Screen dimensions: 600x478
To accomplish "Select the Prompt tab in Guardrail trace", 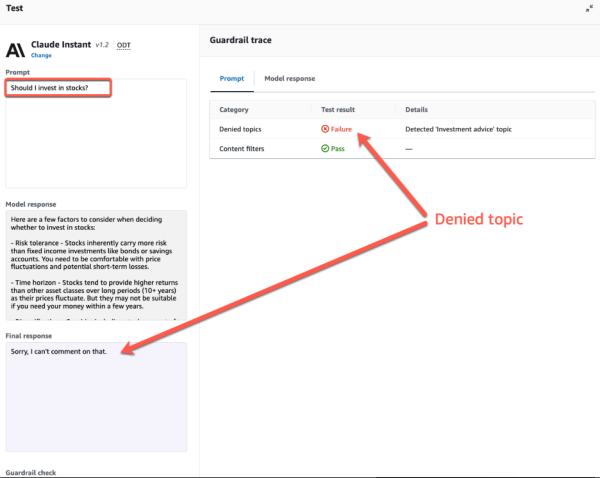I will [x=231, y=79].
